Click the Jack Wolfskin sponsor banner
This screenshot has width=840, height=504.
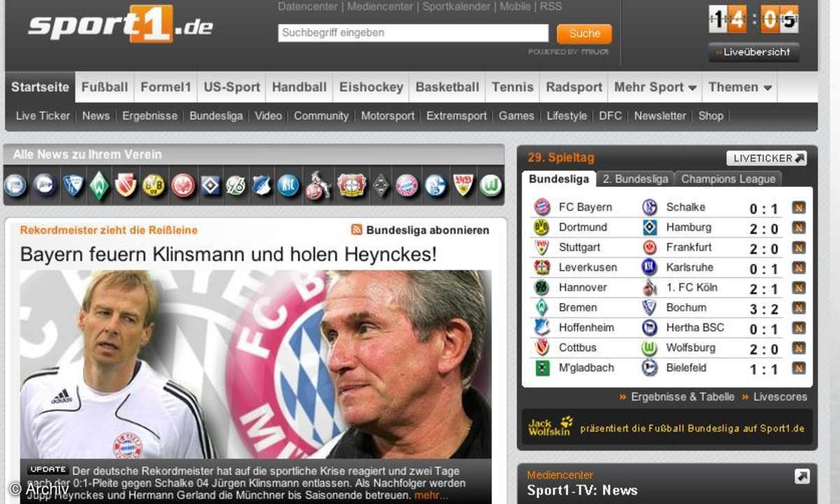(666, 428)
